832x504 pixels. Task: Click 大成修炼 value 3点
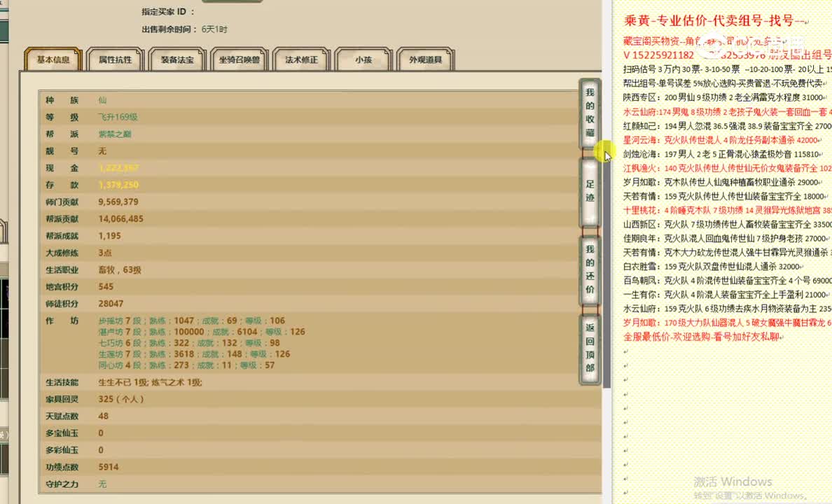point(105,253)
